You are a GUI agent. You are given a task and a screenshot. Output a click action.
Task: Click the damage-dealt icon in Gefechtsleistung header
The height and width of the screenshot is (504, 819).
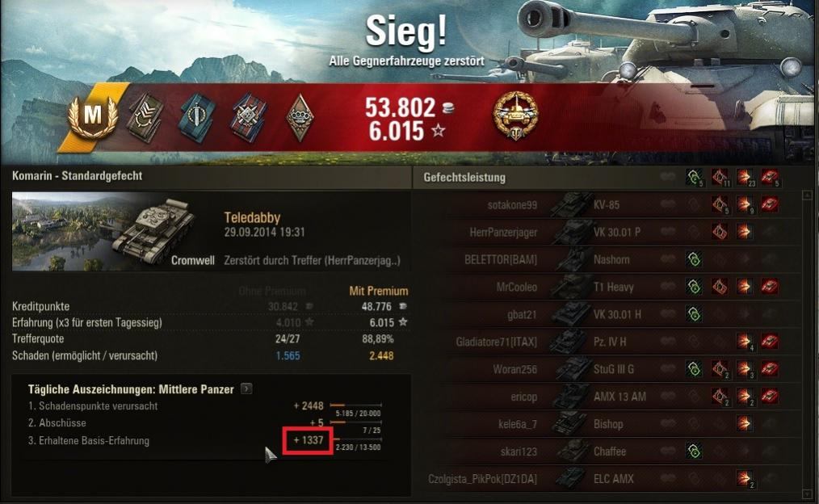pos(745,178)
